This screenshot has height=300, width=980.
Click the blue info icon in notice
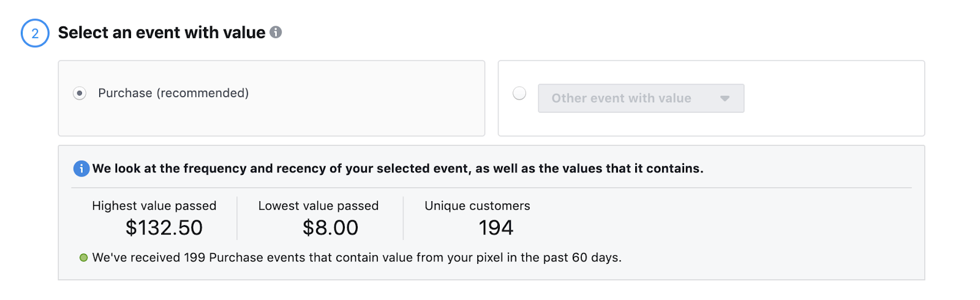(x=81, y=168)
